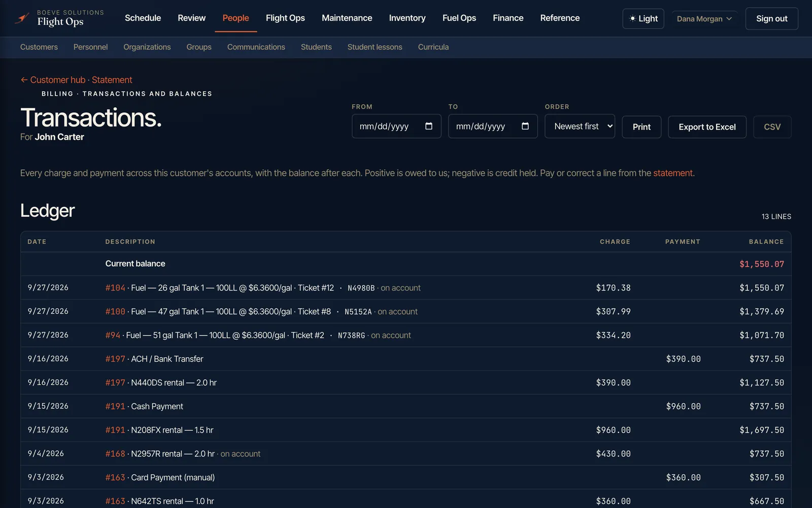This screenshot has height=508, width=812.
Task: Open transaction #197 ACH Bank Transfer link
Action: point(115,359)
